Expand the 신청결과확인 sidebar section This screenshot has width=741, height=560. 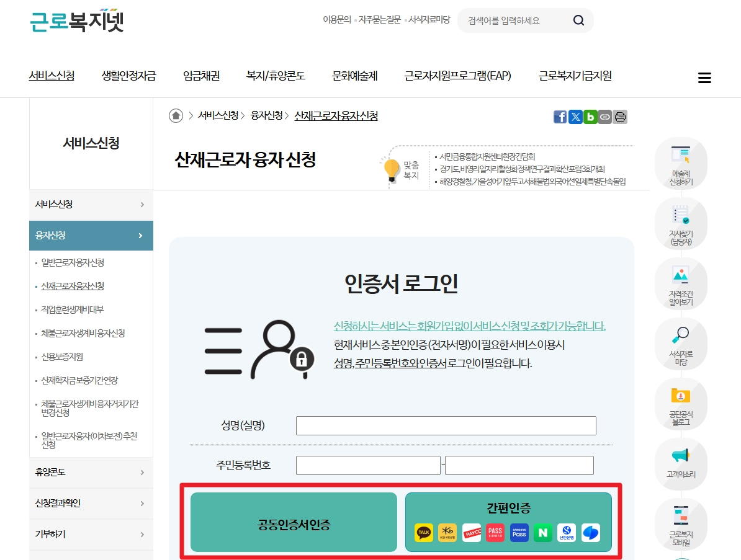point(91,504)
